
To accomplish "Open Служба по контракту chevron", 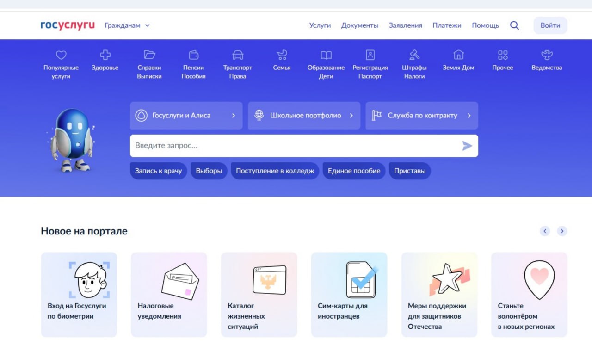I will coord(469,116).
